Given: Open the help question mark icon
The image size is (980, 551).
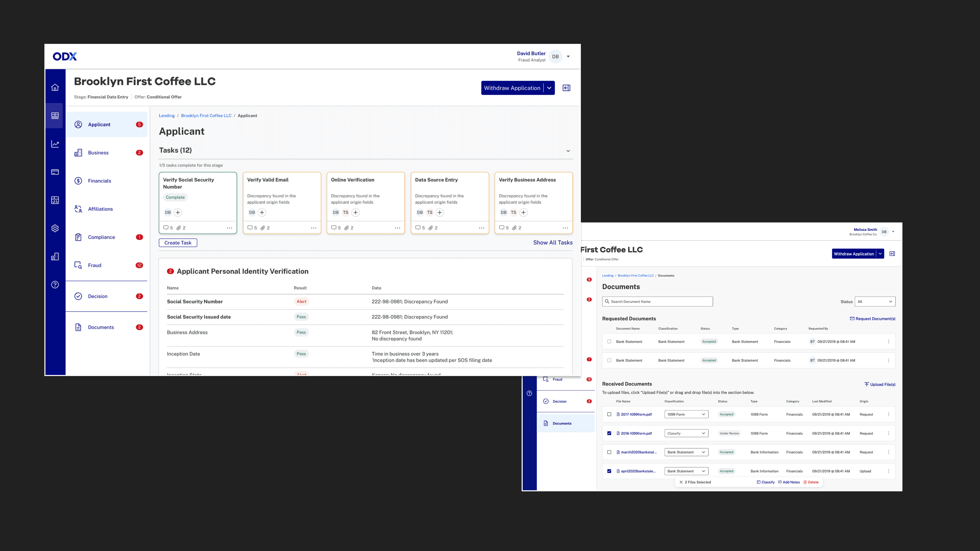Looking at the screenshot, I should click(x=55, y=285).
